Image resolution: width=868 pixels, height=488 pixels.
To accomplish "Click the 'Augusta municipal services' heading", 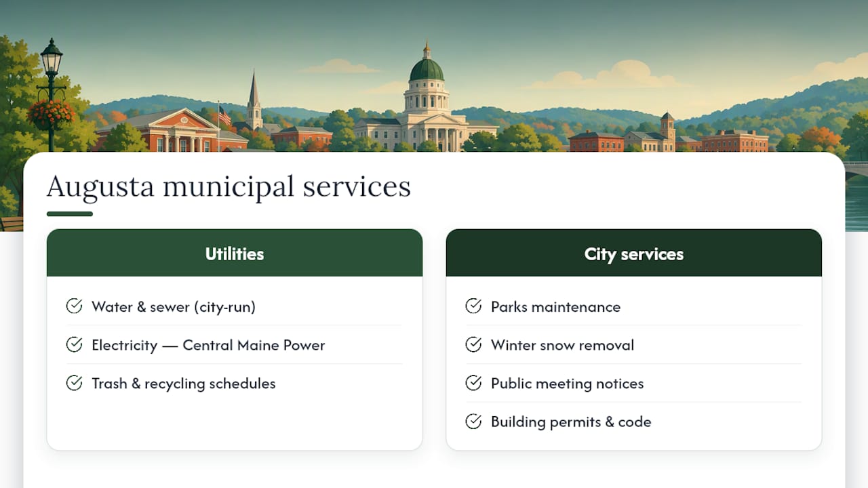I will (x=229, y=186).
